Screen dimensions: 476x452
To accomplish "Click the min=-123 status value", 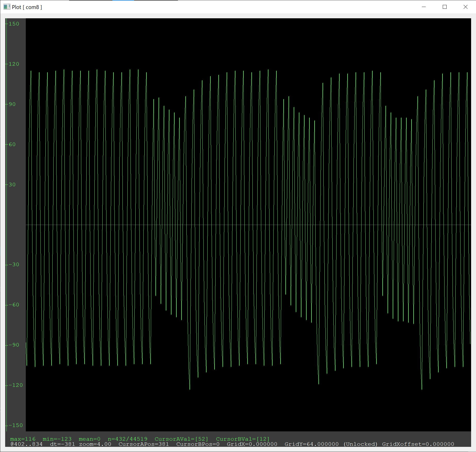I will click(57, 439).
